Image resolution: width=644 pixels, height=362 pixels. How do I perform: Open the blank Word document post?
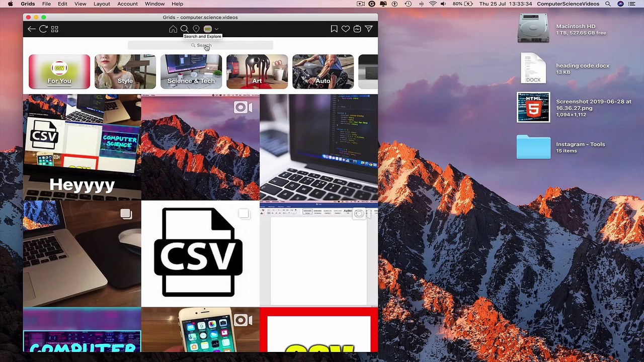click(318, 254)
